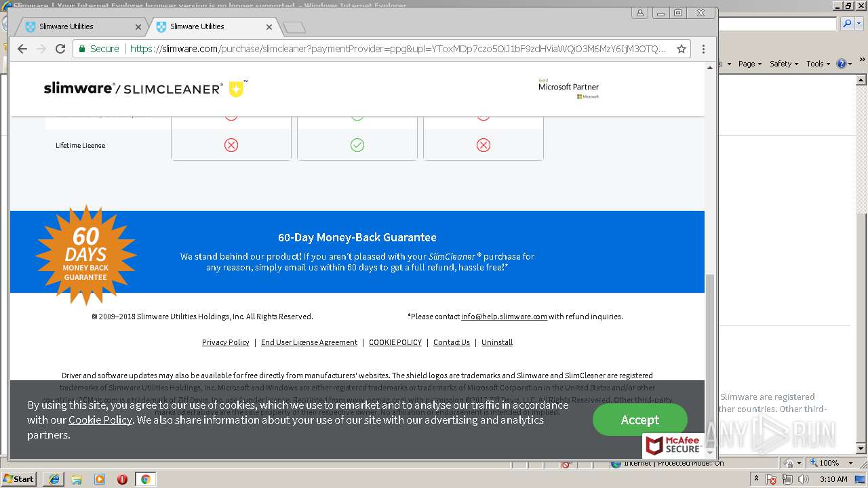Accept the cookie notice
The width and height of the screenshot is (868, 488).
point(639,420)
